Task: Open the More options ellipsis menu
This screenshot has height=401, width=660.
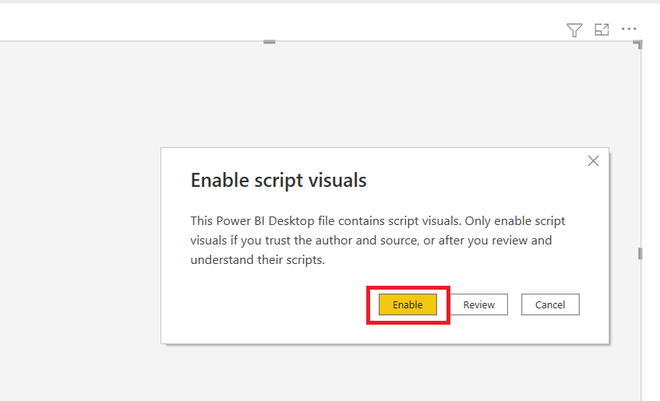Action: pyautogui.click(x=629, y=29)
